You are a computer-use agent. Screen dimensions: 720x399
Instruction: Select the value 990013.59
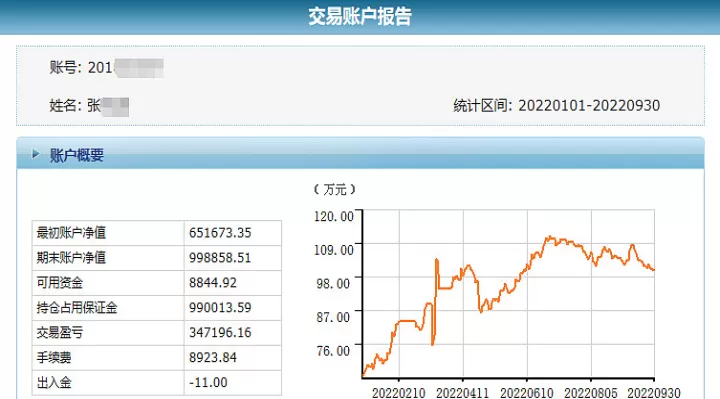pyautogui.click(x=220, y=308)
